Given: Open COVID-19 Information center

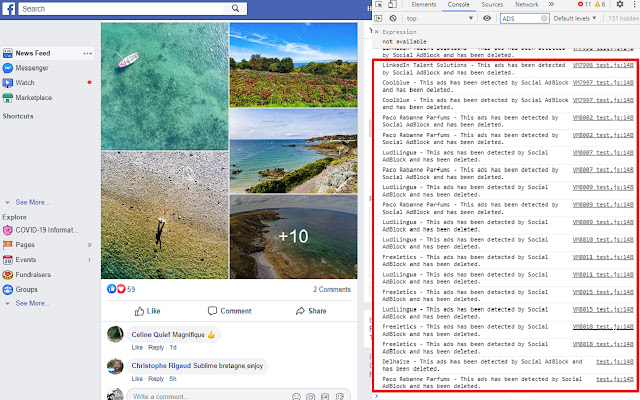Looking at the screenshot, I should (47, 230).
